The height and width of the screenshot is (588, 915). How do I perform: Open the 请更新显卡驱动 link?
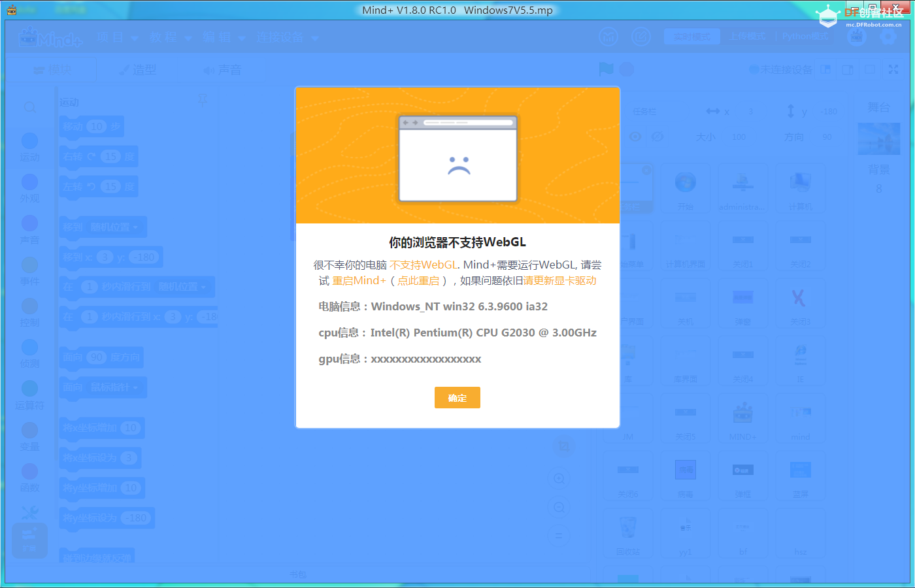tap(559, 281)
